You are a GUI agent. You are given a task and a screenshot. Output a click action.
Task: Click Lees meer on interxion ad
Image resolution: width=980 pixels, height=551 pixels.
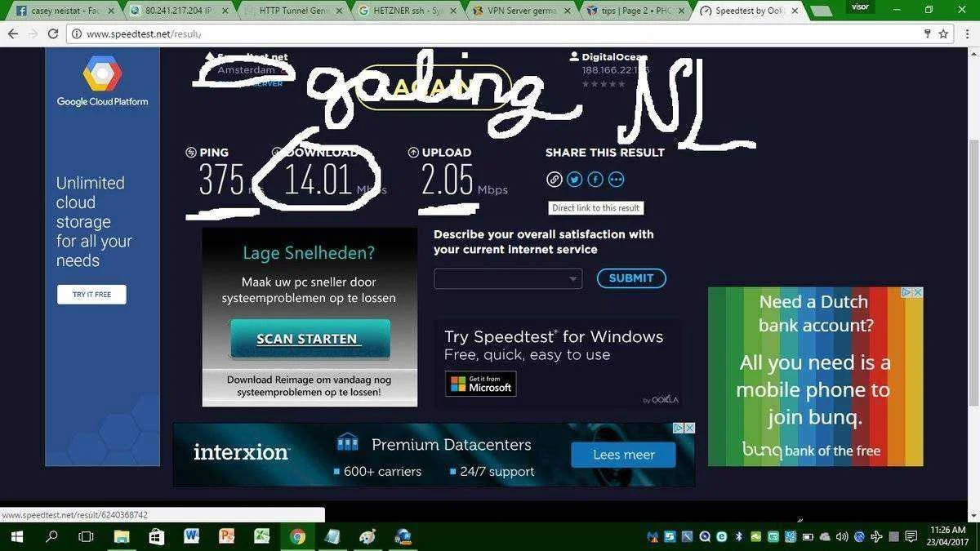(x=624, y=455)
